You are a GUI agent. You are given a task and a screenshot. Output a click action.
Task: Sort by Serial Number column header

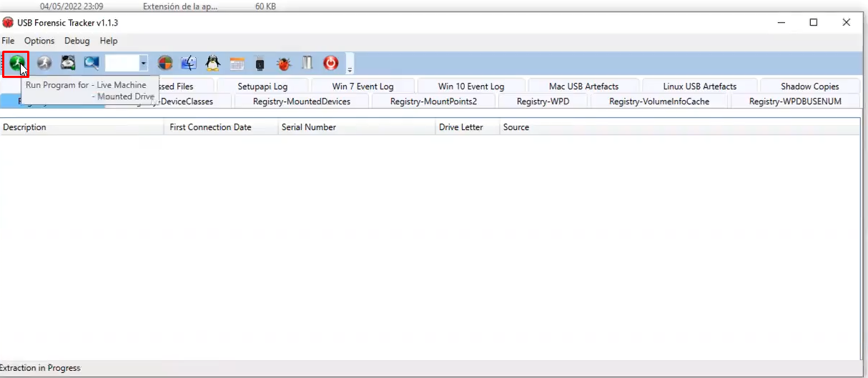(x=308, y=127)
